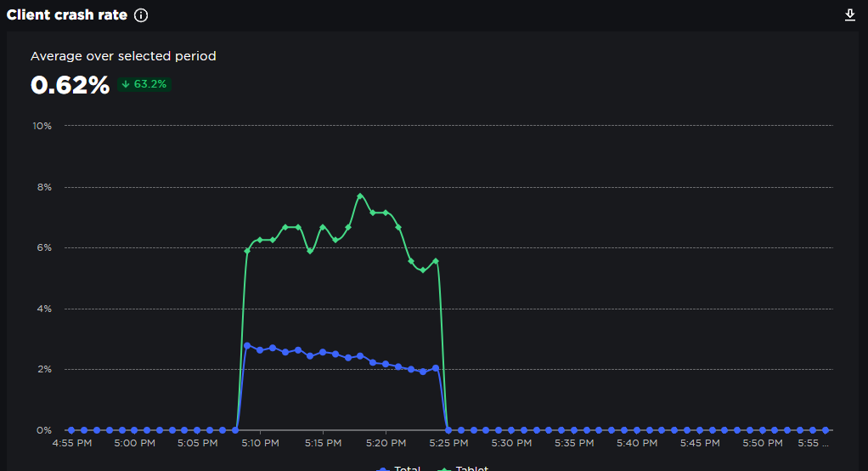This screenshot has height=471, width=868.
Task: Select the highest green Tablet peak diamond
Action: [x=360, y=196]
